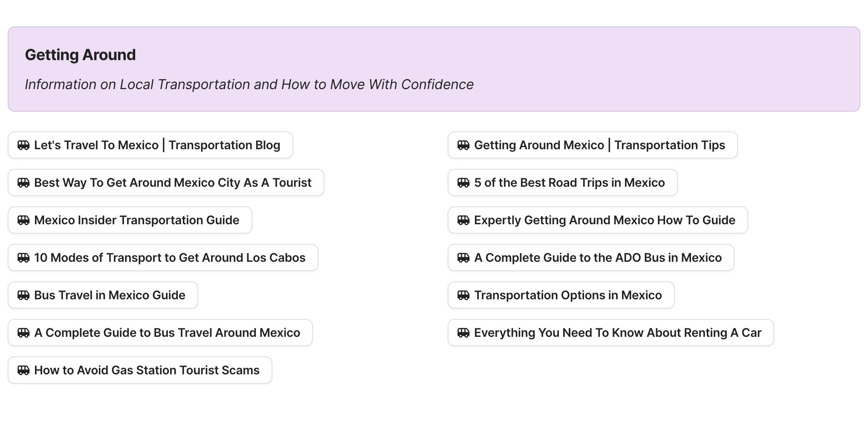Click the Getting Around section heading
This screenshot has width=868, height=440.
click(x=81, y=55)
